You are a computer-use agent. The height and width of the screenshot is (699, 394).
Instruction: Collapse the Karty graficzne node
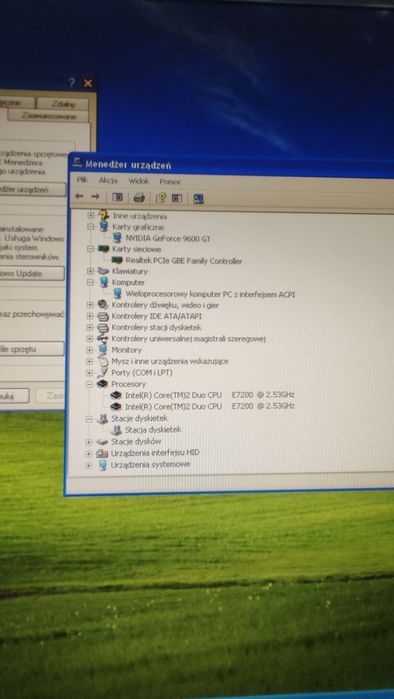point(90,227)
